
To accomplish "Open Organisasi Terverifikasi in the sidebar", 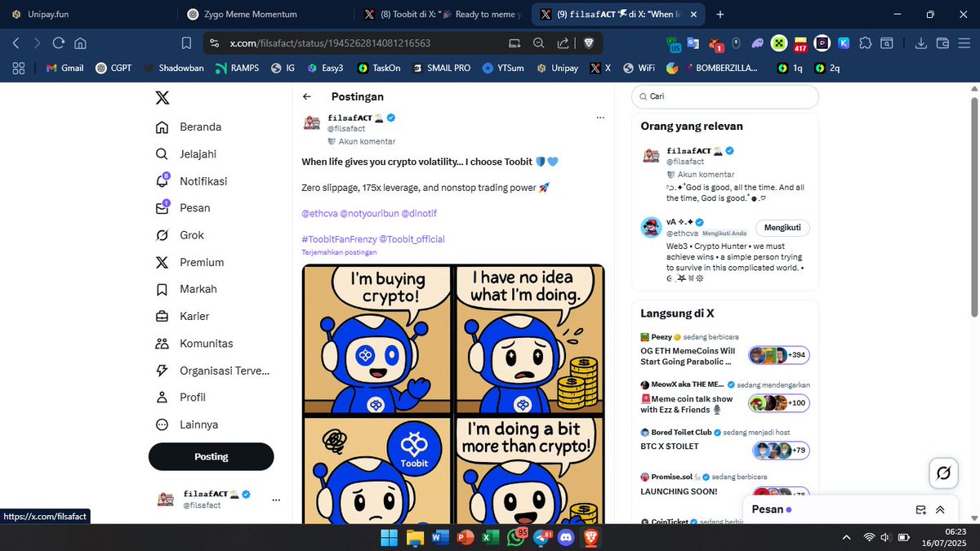I will (212, 371).
